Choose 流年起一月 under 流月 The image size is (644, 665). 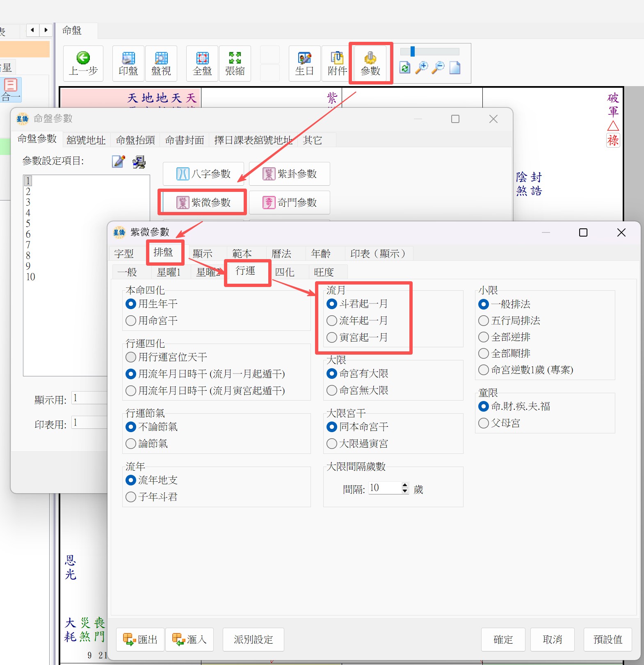tap(332, 321)
